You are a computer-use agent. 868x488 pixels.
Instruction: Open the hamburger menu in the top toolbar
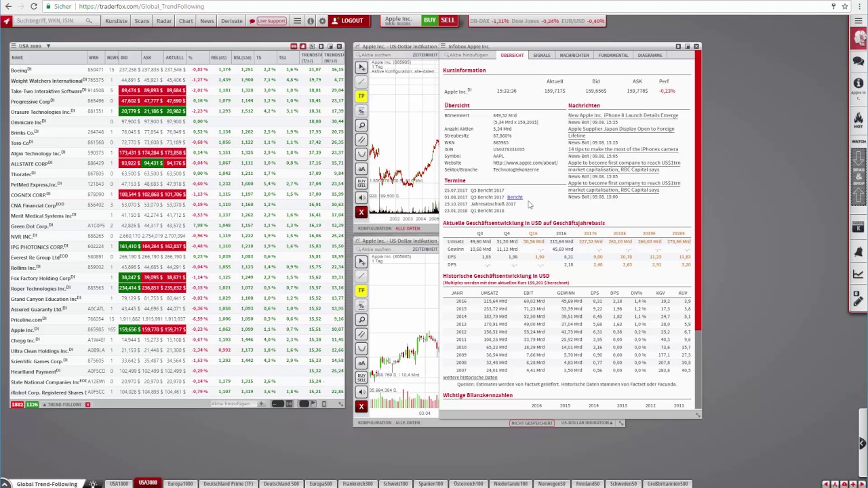pyautogui.click(x=297, y=21)
